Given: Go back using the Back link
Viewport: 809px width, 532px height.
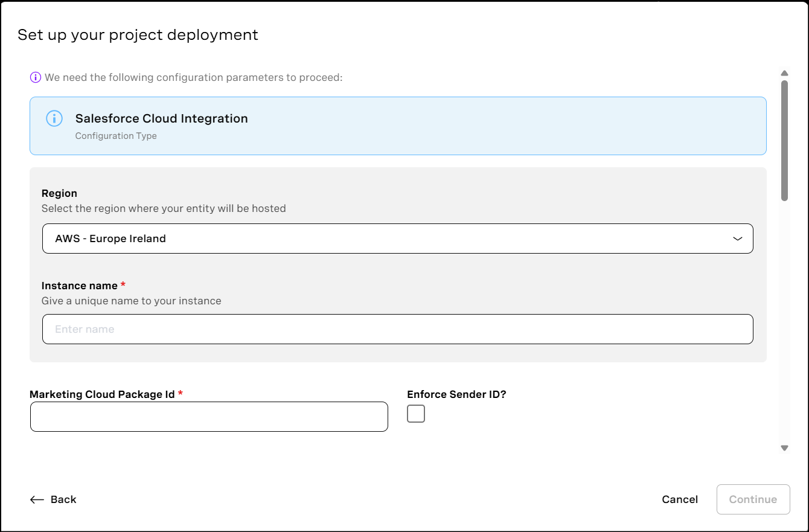Looking at the screenshot, I should point(53,499).
